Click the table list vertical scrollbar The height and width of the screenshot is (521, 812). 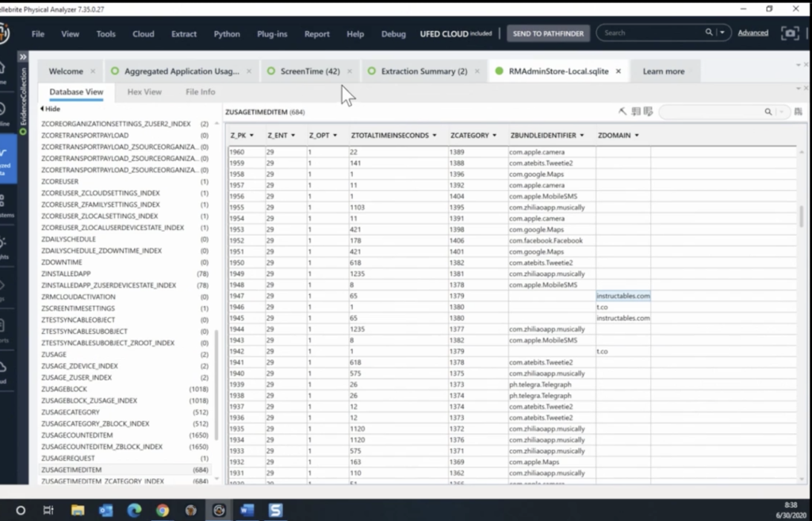pos(216,385)
